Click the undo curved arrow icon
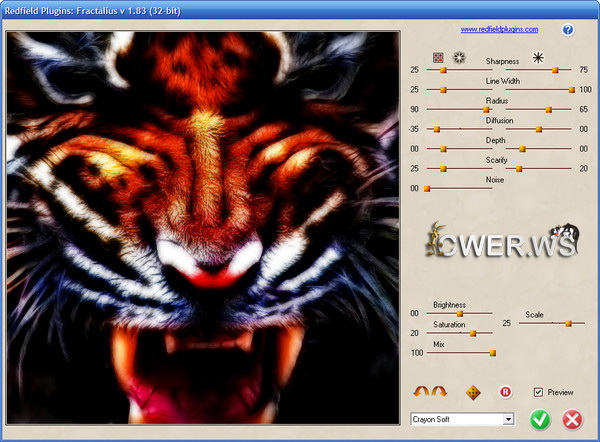600x442 pixels. (x=422, y=391)
